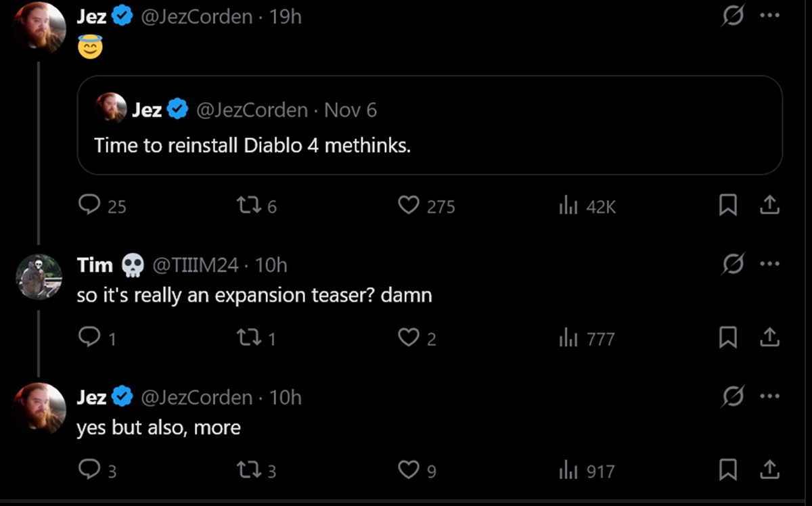The width and height of the screenshot is (812, 506).
Task: View analytics for the 917-views reply
Action: (567, 469)
